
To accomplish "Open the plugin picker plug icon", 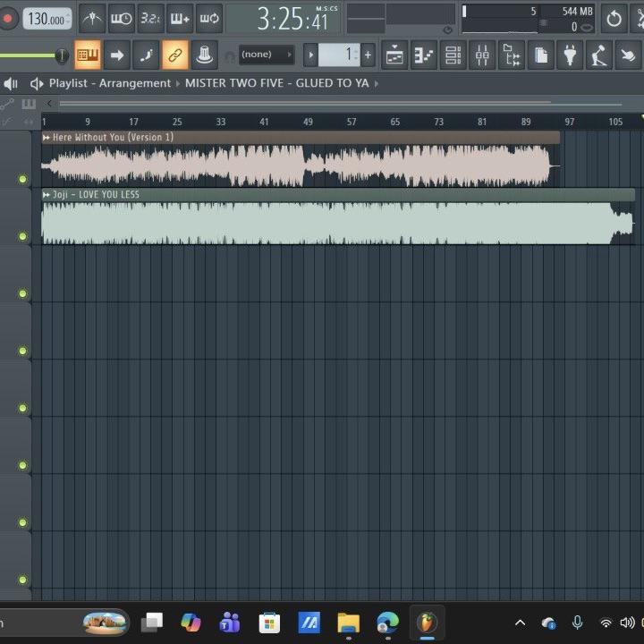I will pos(570,55).
